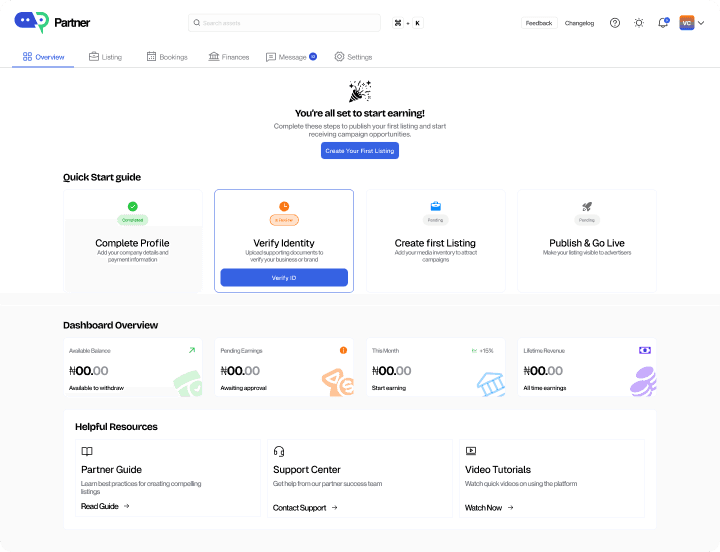Image resolution: width=720 pixels, height=552 pixels.
Task: Switch to the Listing tab
Action: pos(105,57)
